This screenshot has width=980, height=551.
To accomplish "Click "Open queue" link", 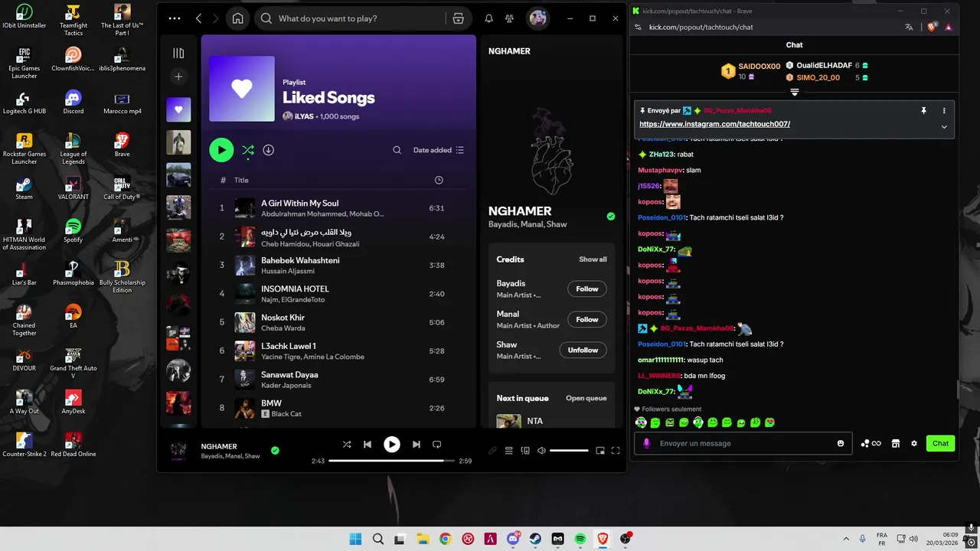I will (586, 398).
